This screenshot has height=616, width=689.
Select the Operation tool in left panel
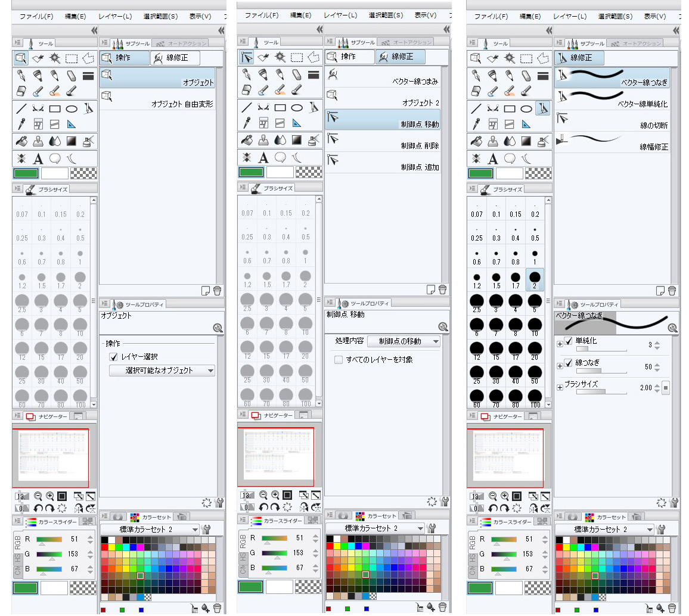tap(21, 58)
